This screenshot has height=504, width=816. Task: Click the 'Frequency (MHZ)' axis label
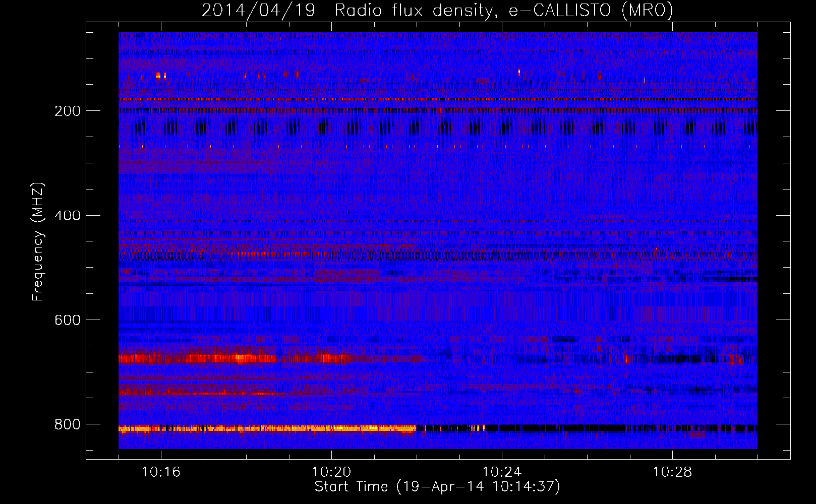[37, 241]
